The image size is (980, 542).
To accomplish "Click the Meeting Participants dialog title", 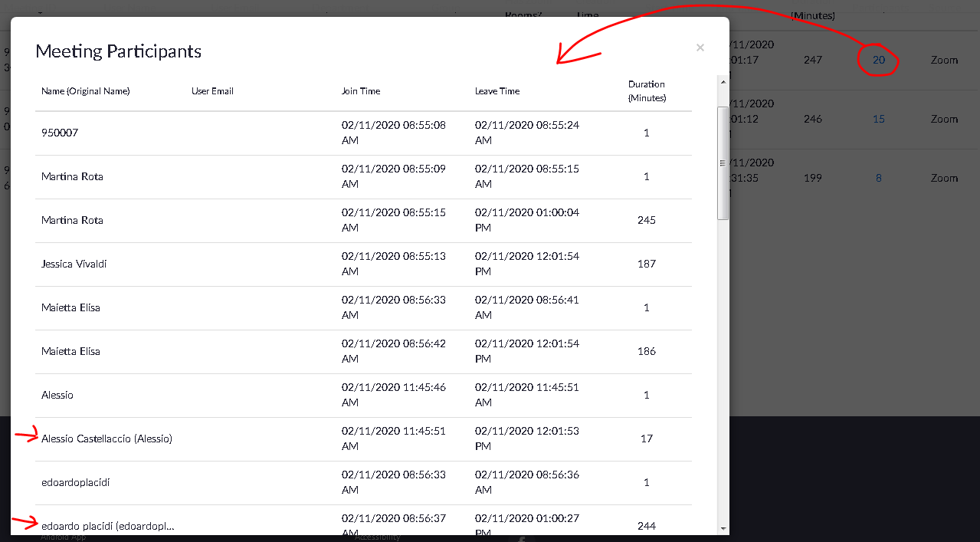I will tap(119, 51).
